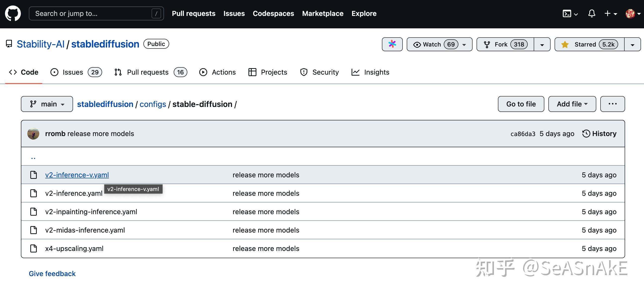644x294 pixels.
Task: Open the Actions workflow tab icon
Action: point(203,72)
